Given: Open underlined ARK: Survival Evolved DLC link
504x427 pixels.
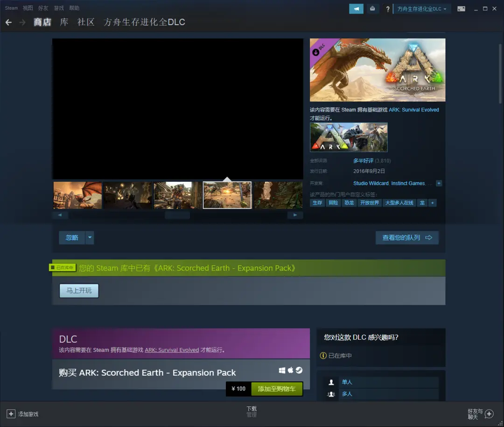Looking at the screenshot, I should click(x=172, y=350).
